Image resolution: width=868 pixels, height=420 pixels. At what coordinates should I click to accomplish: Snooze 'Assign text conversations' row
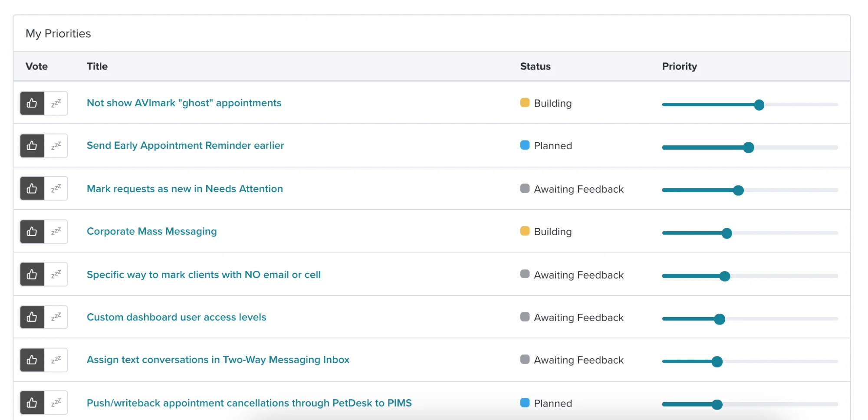click(56, 360)
